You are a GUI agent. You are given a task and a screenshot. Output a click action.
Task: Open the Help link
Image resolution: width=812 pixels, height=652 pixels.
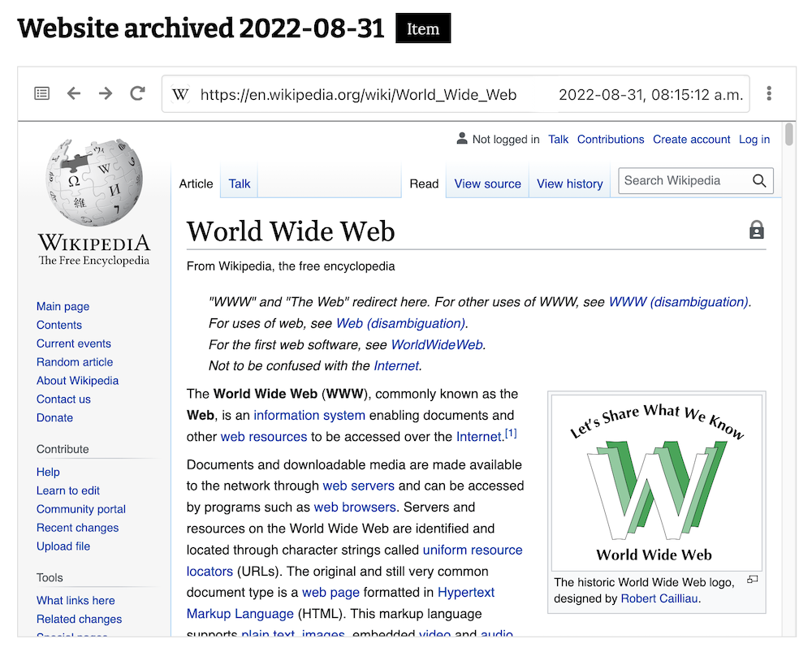(48, 473)
